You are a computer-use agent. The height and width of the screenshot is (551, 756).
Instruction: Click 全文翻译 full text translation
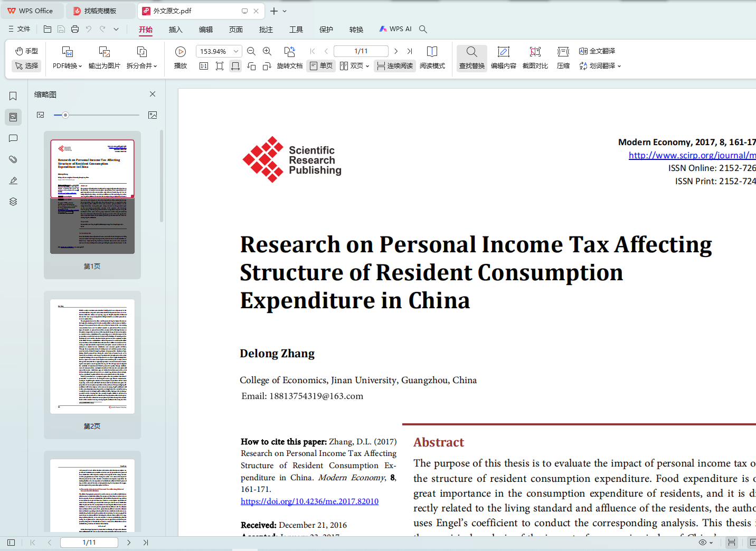click(x=597, y=51)
